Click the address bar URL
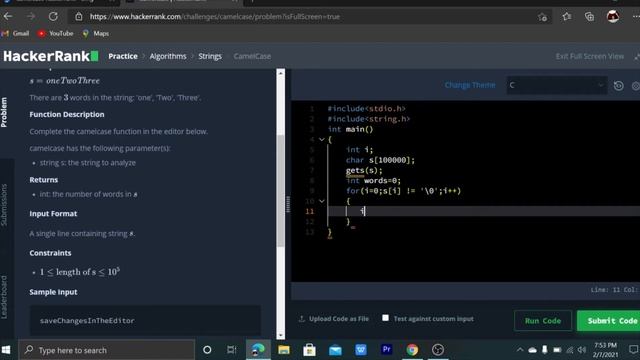The width and height of the screenshot is (640, 360). 215,17
